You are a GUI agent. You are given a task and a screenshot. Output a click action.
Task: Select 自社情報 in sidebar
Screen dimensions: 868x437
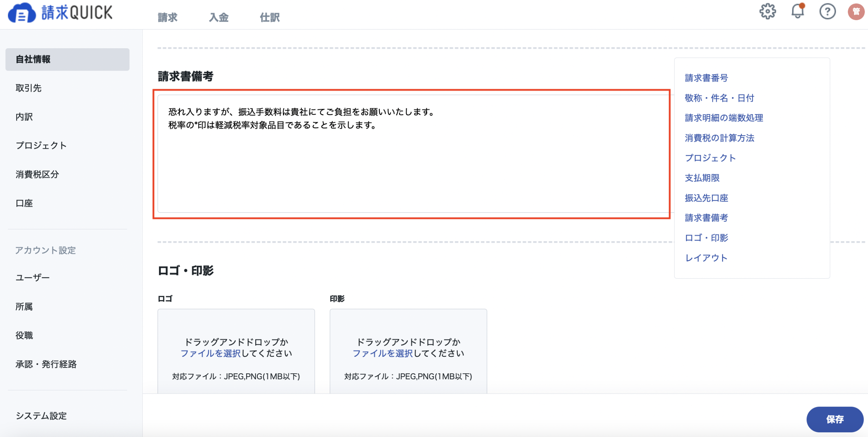(67, 59)
